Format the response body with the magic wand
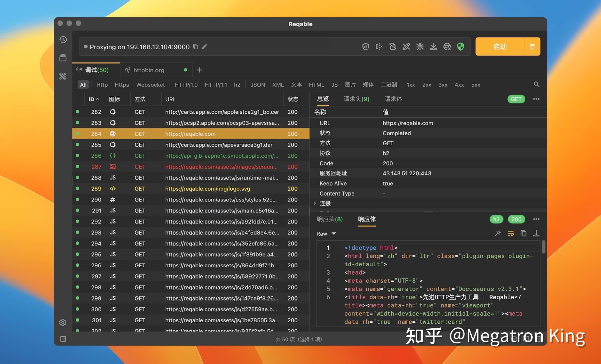This screenshot has height=364, width=601. (x=498, y=233)
